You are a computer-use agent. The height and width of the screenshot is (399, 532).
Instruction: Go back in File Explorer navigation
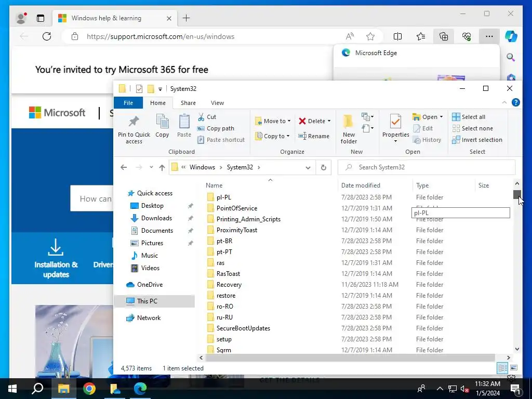coord(124,167)
